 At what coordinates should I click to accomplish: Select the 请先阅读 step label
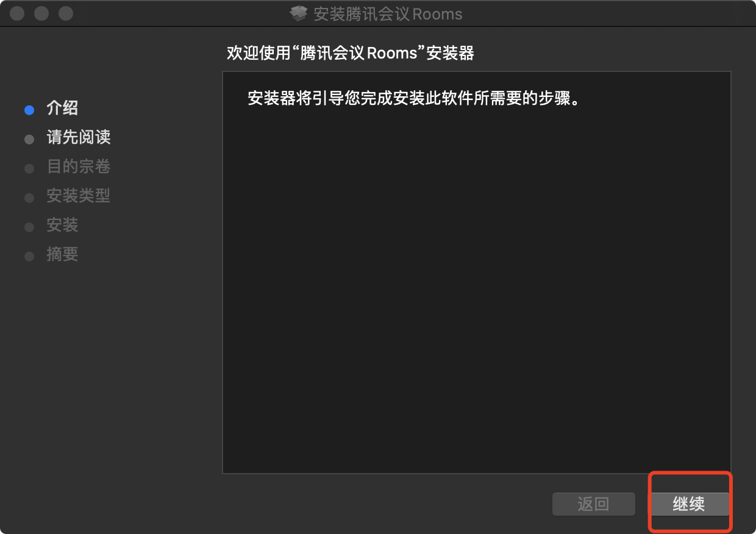click(x=79, y=137)
